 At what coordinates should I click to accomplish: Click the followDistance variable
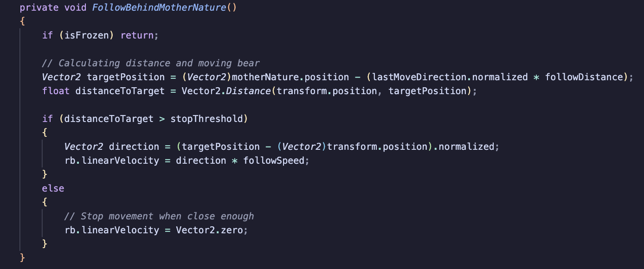tap(584, 77)
